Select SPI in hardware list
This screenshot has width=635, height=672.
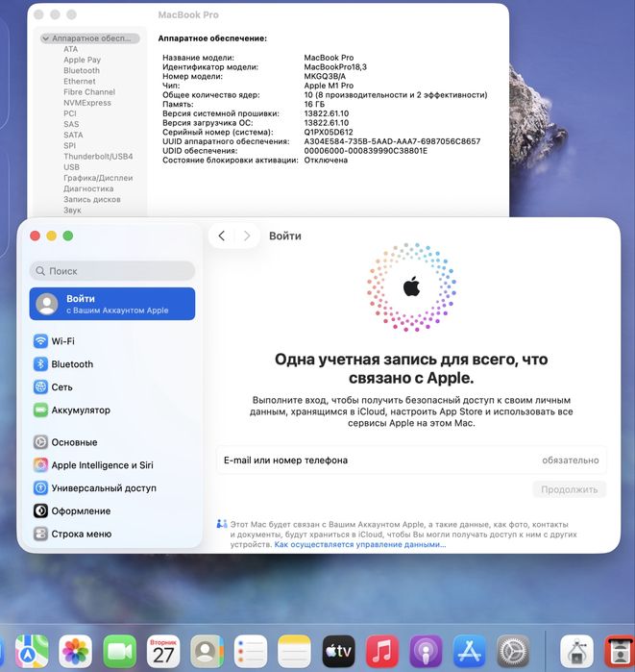point(69,145)
